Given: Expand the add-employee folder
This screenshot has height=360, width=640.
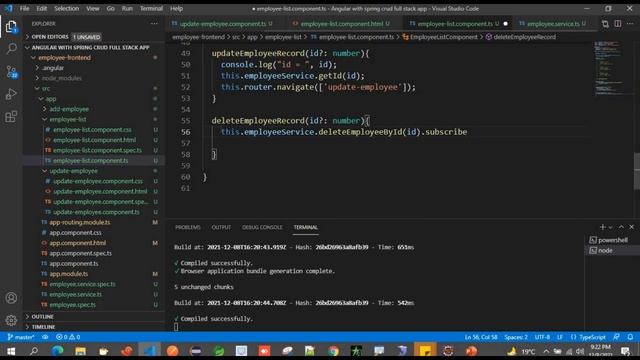Looking at the screenshot, I should (x=69, y=109).
